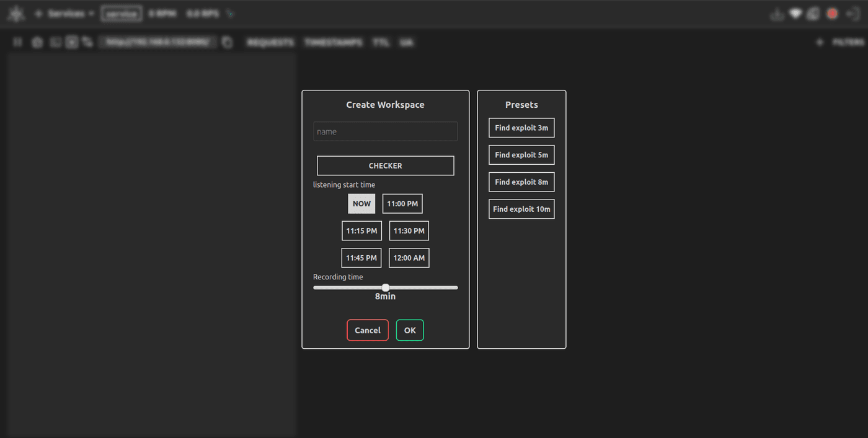Image resolution: width=868 pixels, height=438 pixels.
Task: Set start time to 11:30 PM
Action: [x=409, y=231]
